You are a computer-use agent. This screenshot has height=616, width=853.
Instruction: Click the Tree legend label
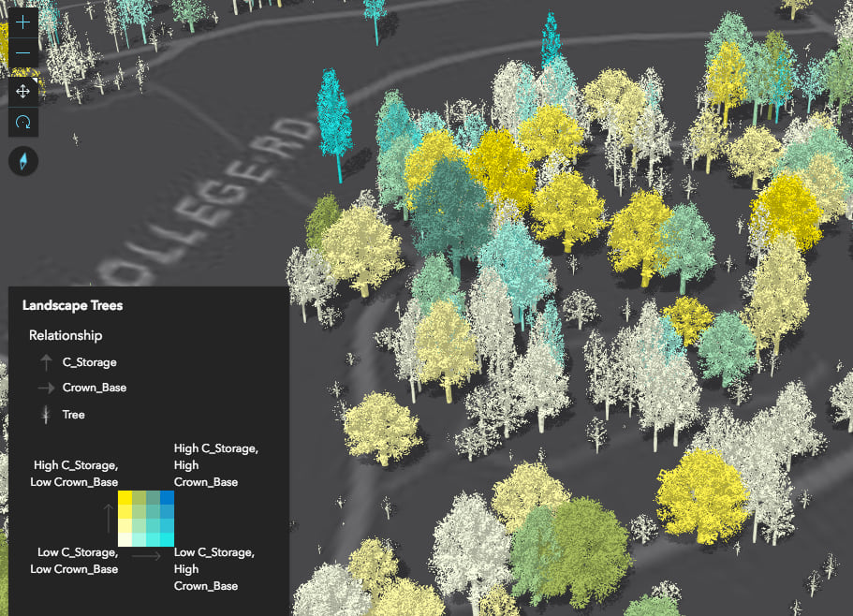click(73, 415)
